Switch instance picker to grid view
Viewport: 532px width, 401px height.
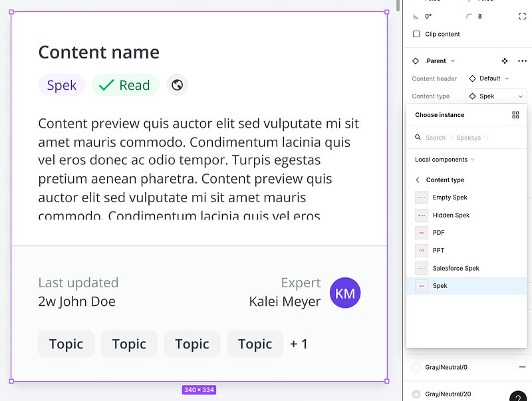click(515, 115)
